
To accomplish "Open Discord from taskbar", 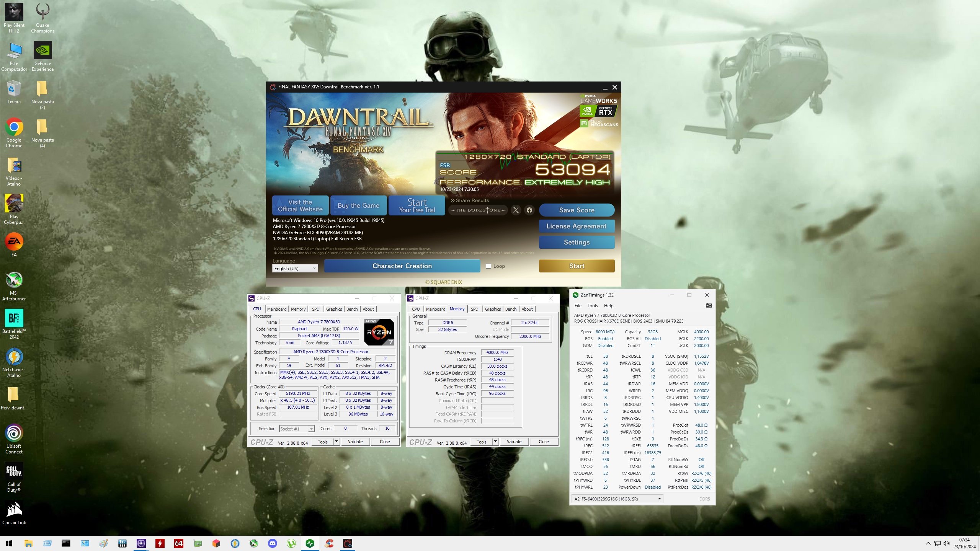I will tap(273, 543).
